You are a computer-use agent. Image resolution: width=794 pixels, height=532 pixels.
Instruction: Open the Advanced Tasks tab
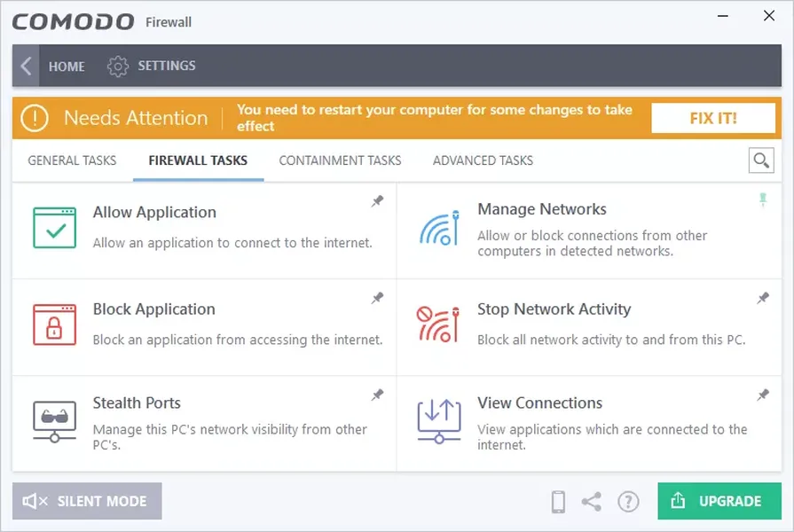click(483, 160)
